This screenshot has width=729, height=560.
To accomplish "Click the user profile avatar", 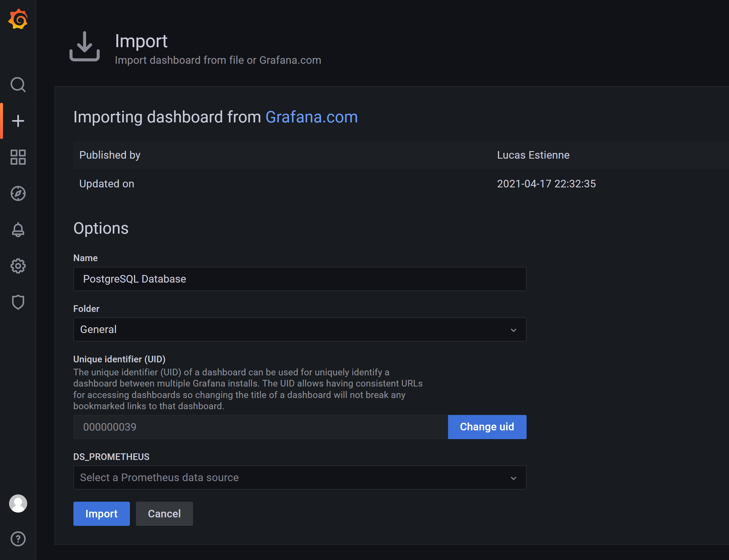I will [18, 503].
